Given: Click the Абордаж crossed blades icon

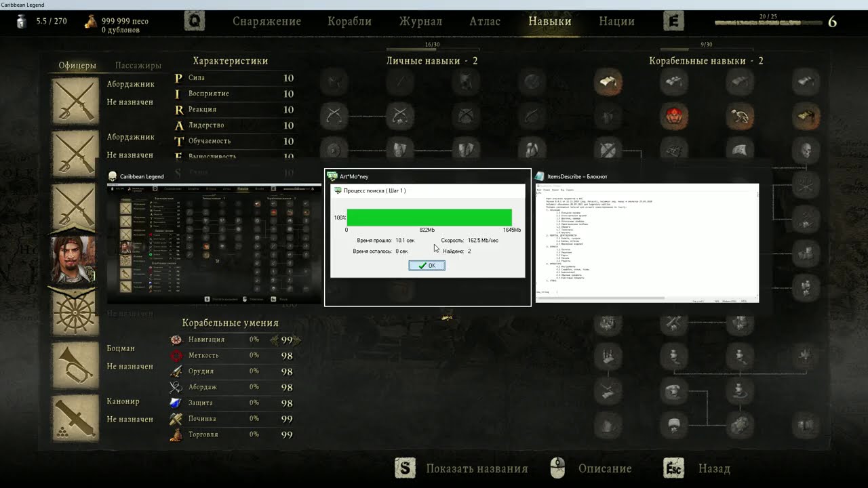Looking at the screenshot, I should tap(176, 387).
